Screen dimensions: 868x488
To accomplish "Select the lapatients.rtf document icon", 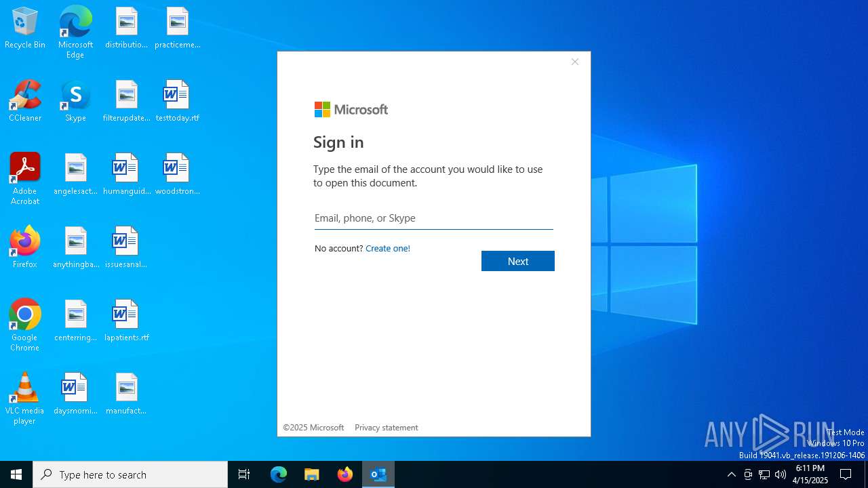I will point(127,321).
